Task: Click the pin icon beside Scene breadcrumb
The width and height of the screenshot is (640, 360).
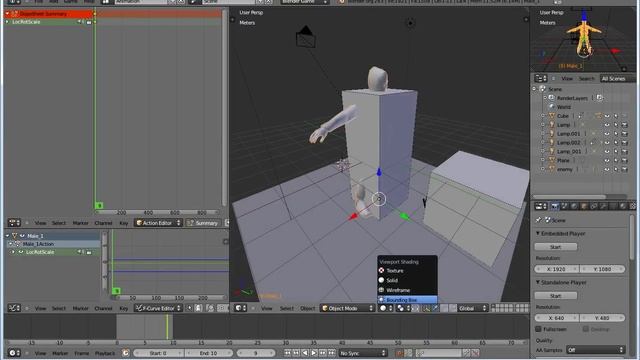Action: [x=539, y=220]
